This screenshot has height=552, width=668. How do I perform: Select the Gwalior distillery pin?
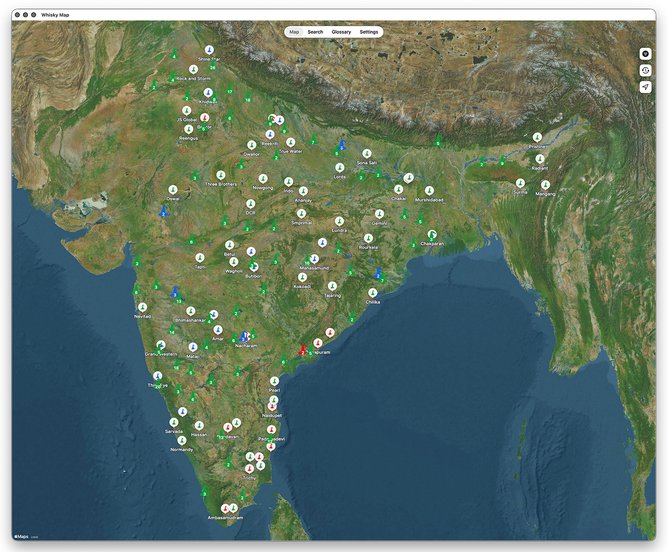tap(252, 145)
